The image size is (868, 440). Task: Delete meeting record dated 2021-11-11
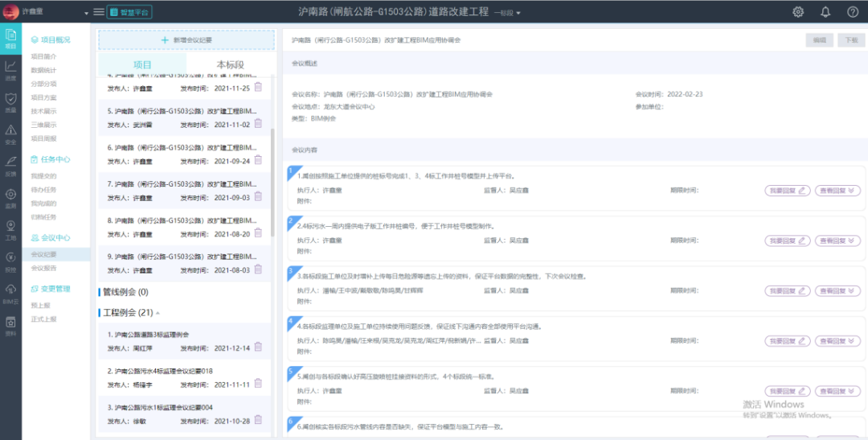click(x=258, y=384)
